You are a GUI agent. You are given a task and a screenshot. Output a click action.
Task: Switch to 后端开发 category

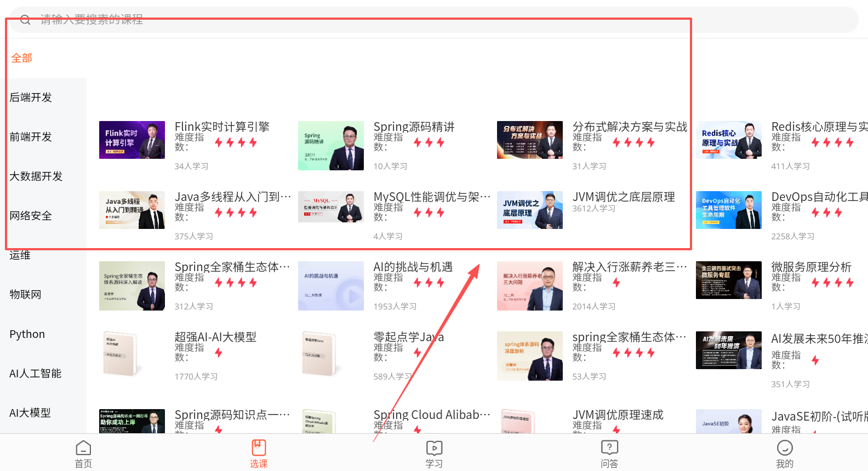coord(31,97)
